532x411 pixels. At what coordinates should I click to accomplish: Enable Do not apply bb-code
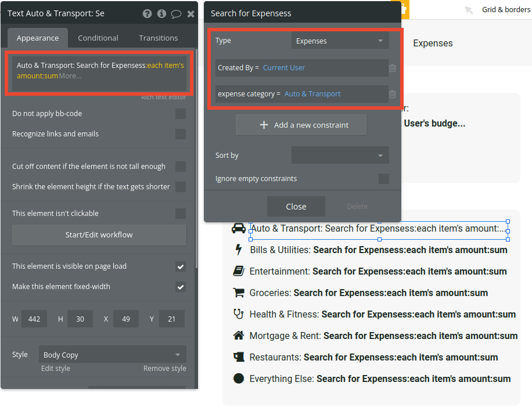pos(181,114)
